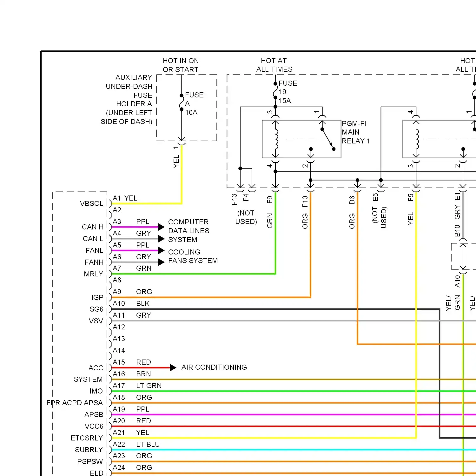Viewport: 476px width, 476px height.
Task: Select the 'SUBRLY' pin label
Action: (x=89, y=450)
